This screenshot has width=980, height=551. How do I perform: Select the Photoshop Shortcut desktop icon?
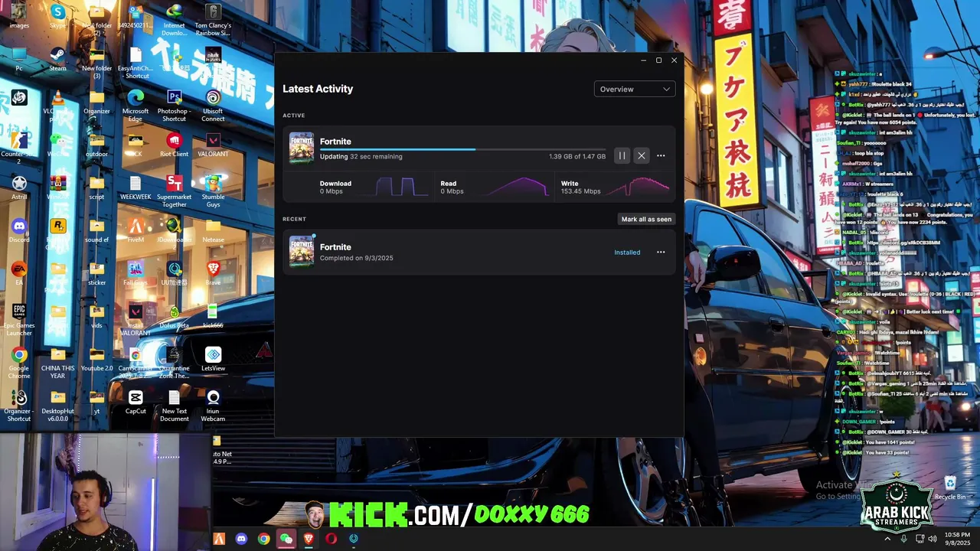[174, 105]
